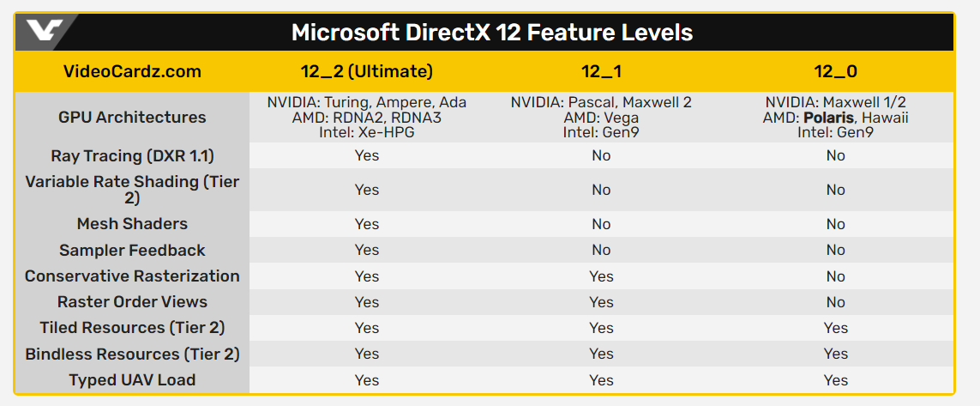Click the bold Polaris text
This screenshot has width=980, height=406.
(x=827, y=118)
